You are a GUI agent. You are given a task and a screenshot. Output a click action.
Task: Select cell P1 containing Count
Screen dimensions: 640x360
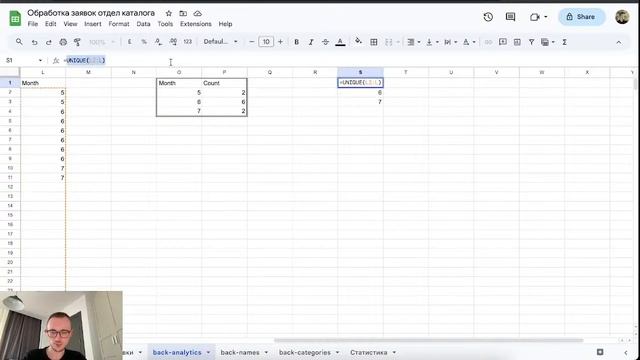[x=224, y=83]
